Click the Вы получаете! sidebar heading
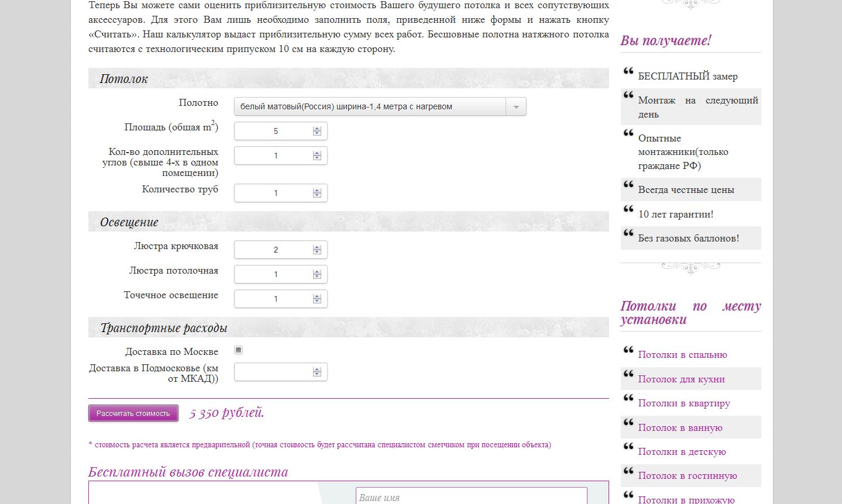Viewport: 842px width, 504px height. tap(665, 40)
